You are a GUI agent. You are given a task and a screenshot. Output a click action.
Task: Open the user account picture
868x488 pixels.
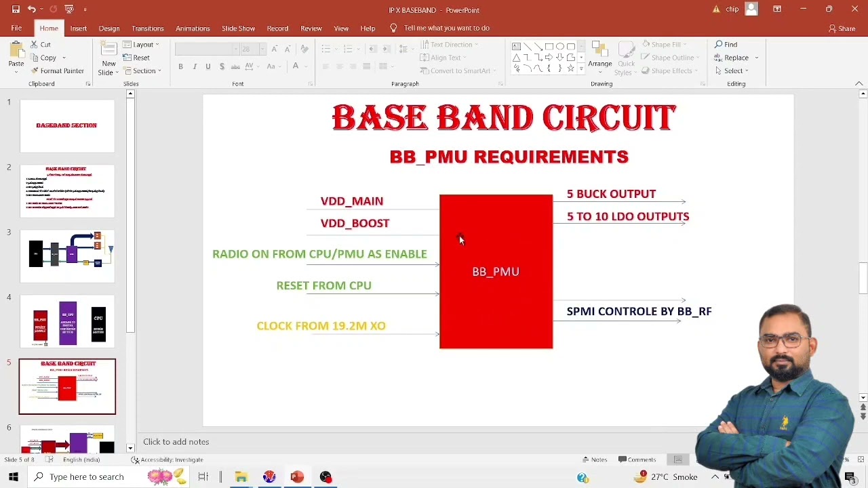[751, 9]
